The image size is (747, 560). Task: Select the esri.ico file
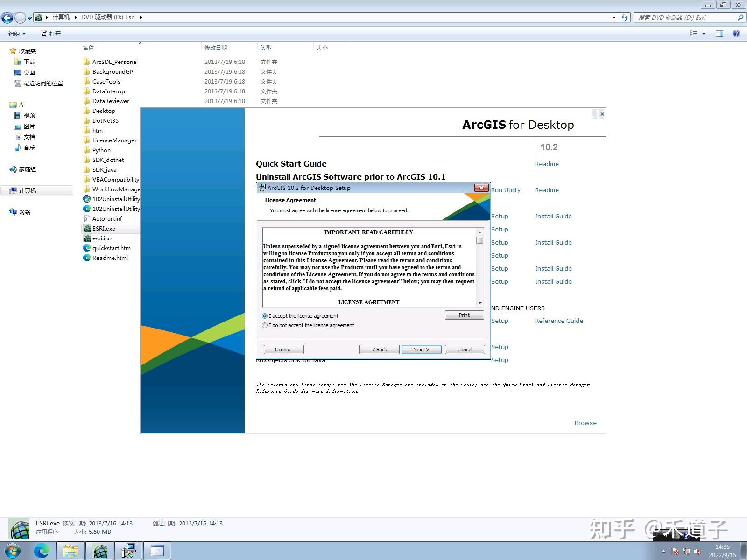click(102, 238)
